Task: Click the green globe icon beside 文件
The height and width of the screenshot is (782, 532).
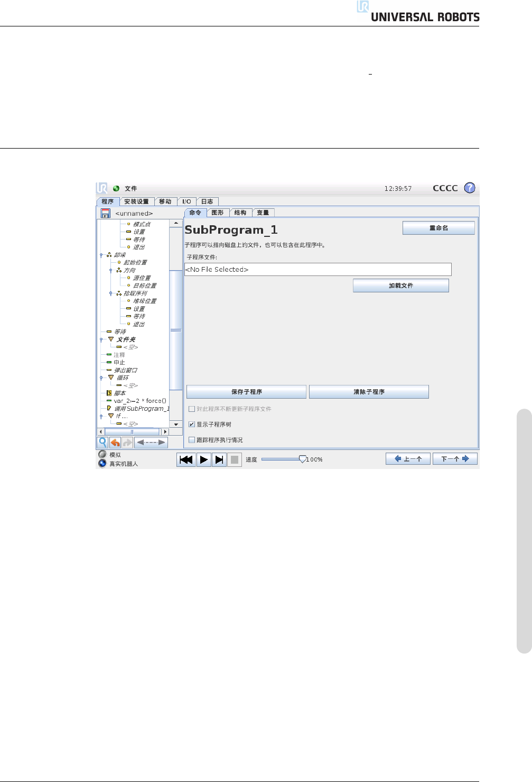Action: 116,188
